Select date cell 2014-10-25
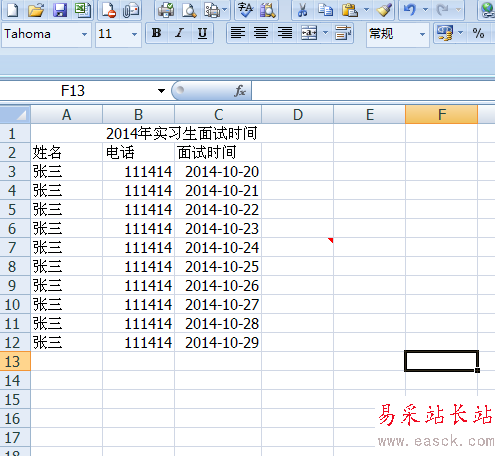 pos(218,266)
